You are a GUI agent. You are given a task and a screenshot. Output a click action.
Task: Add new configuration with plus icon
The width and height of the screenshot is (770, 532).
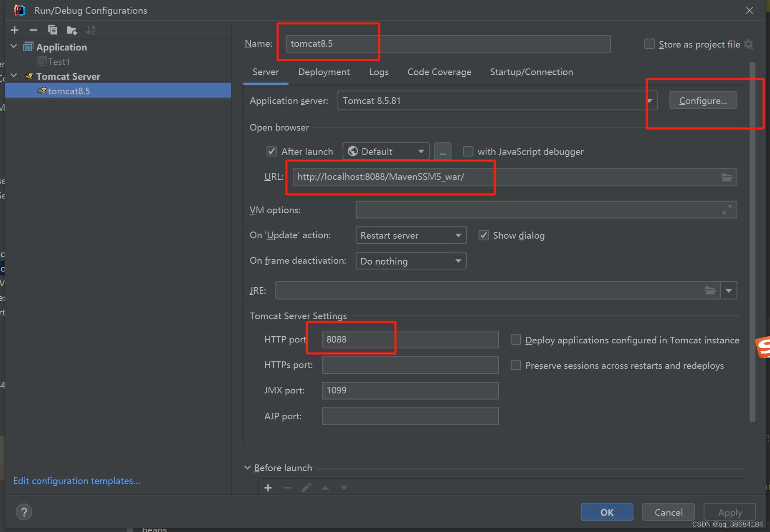[x=15, y=30]
